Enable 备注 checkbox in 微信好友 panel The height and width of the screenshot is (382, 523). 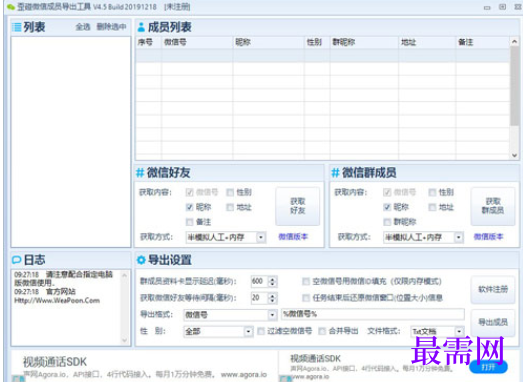[189, 222]
